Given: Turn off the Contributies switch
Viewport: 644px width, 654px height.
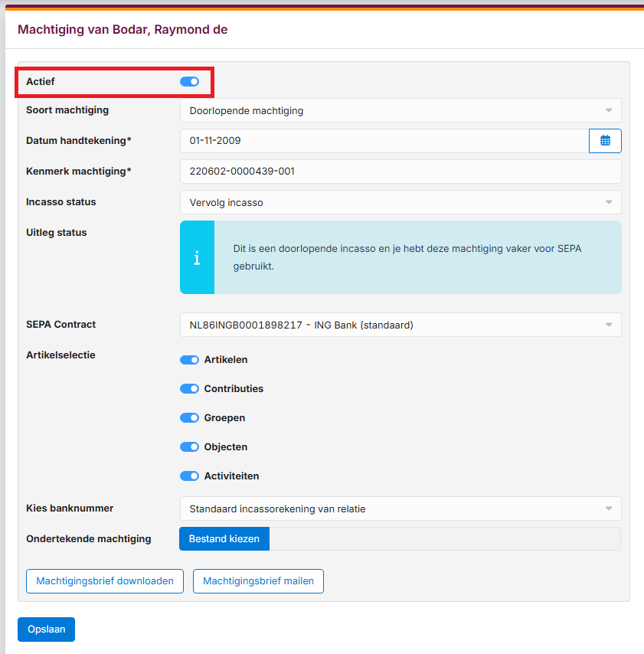Looking at the screenshot, I should [x=189, y=389].
